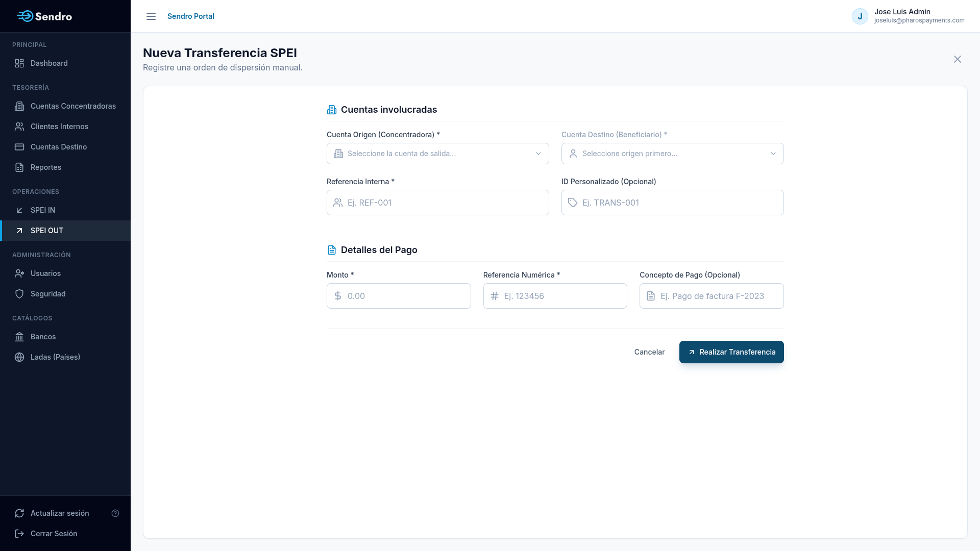Select SPEI IN from Operaciones
The height and width of the screenshot is (551, 980).
click(x=65, y=210)
